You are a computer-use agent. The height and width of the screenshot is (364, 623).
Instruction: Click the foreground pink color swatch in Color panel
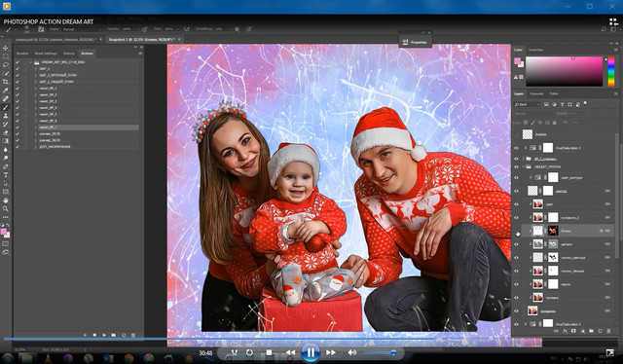[x=517, y=61]
